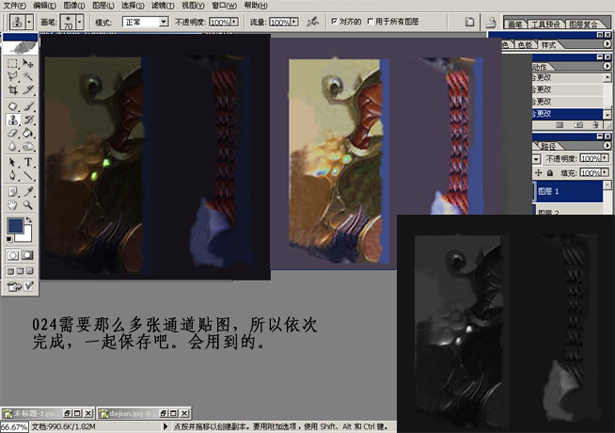Viewport: 615px width, 433px height.
Task: Switch to the 样式 tab
Action: [549, 45]
